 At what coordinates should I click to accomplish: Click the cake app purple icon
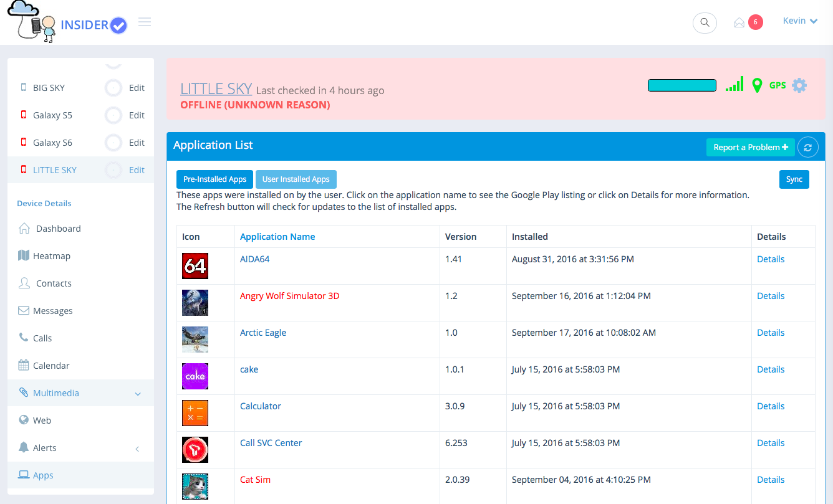tap(195, 376)
